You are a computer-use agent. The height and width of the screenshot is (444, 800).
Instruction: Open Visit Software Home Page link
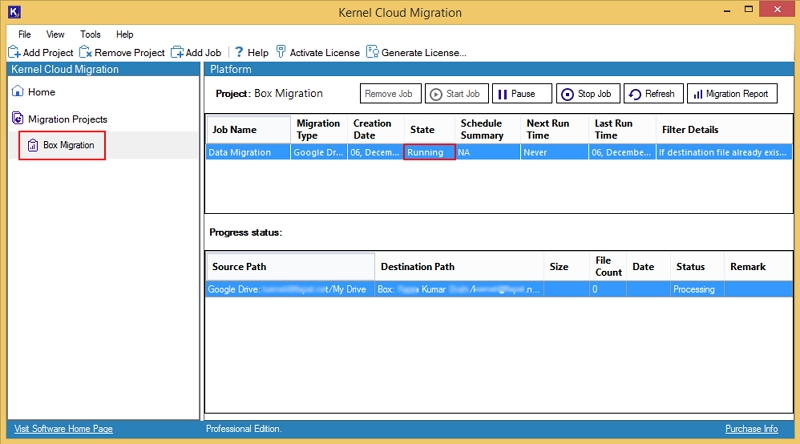(x=63, y=429)
